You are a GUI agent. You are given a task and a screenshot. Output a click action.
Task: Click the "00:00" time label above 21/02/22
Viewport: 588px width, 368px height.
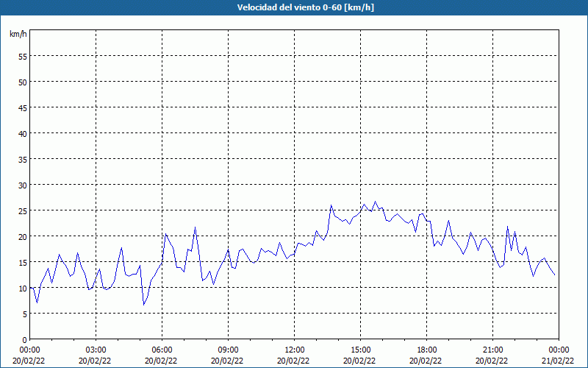pyautogui.click(x=559, y=350)
